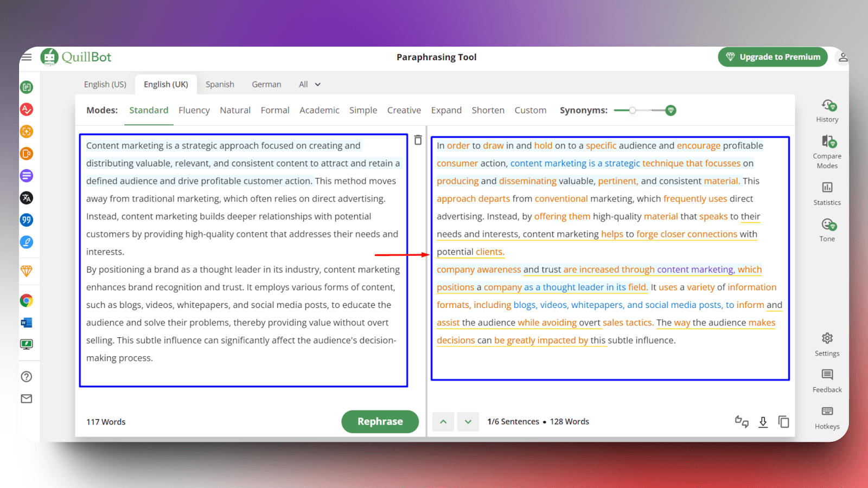Open the Statistics panel
Screen dimensions: 868x488
827,194
